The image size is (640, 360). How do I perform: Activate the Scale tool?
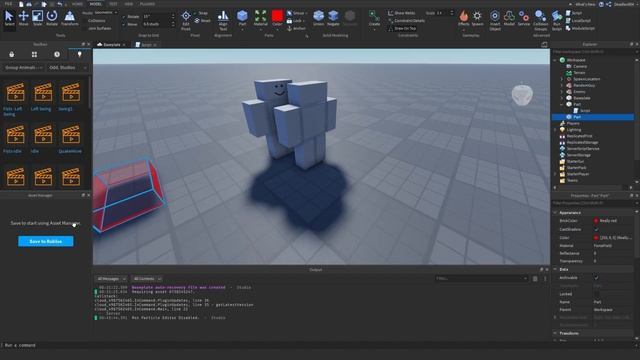point(37,18)
